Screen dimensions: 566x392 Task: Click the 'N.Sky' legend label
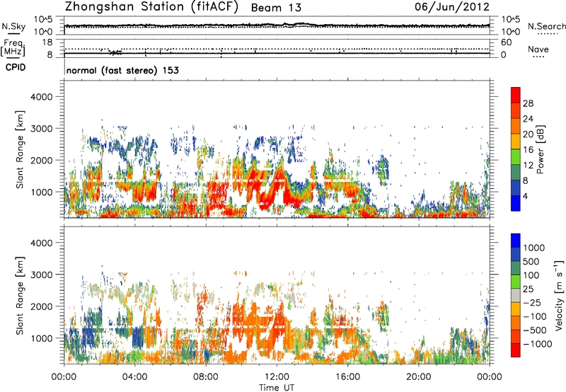13,26
